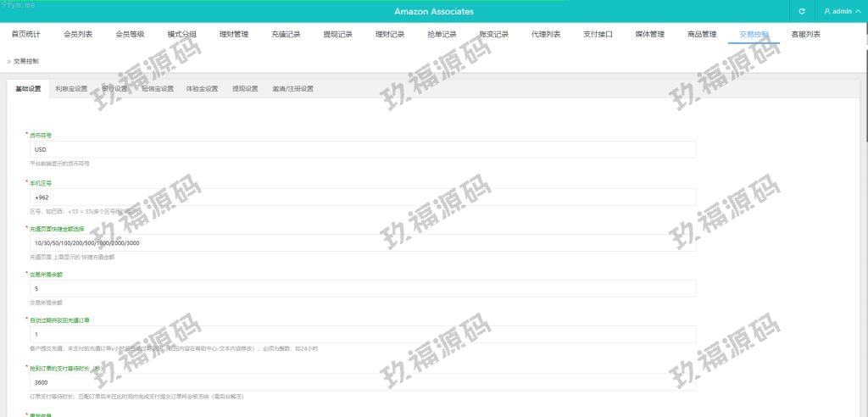The height and width of the screenshot is (417, 868).
Task: Select the 邀请/注册设置 tab
Action: 292,88
